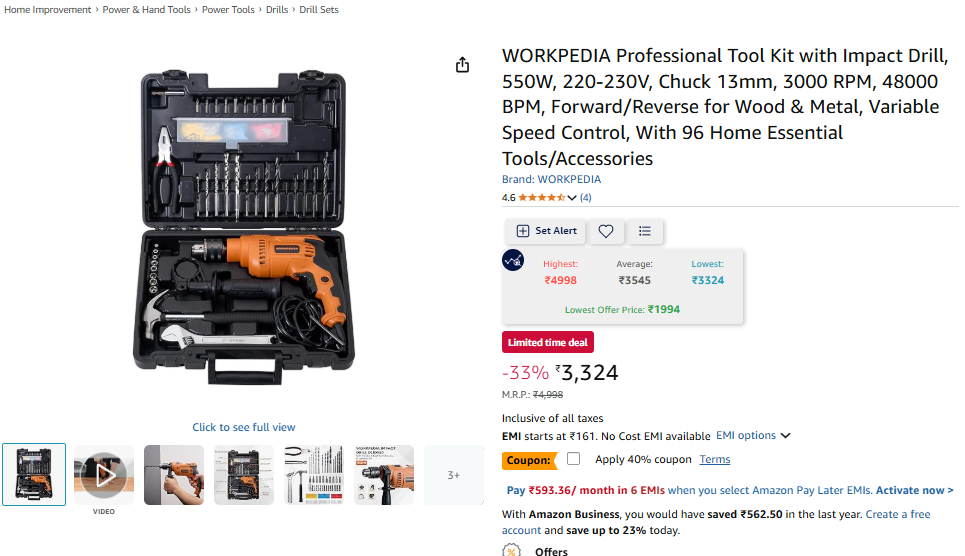Go to Power Tools breadcrumb
965x556 pixels.
228,10
